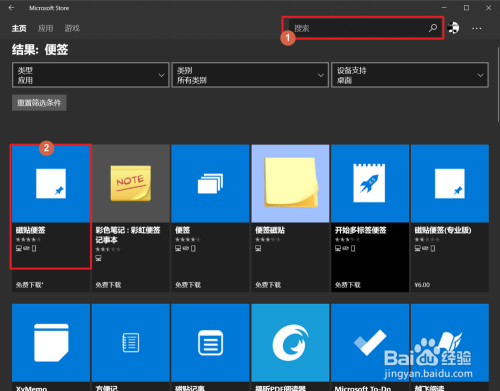This screenshot has height=391, width=500.
Task: Open the 开始多标签便签 rocket icon
Action: [x=370, y=183]
